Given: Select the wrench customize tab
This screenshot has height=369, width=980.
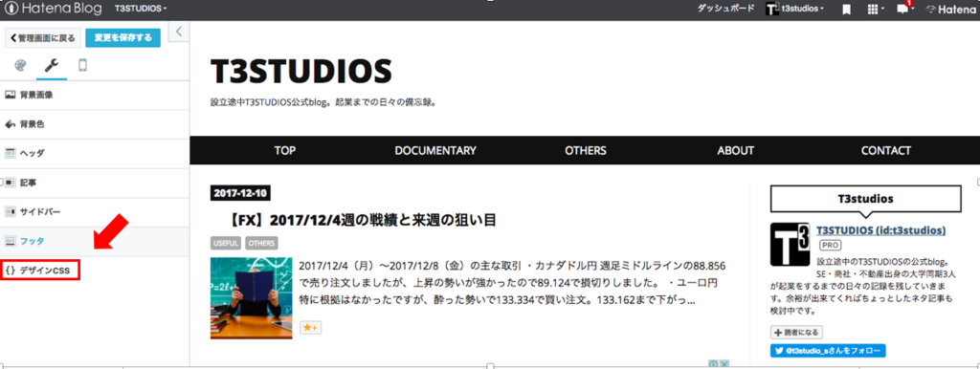Looking at the screenshot, I should coord(52,66).
